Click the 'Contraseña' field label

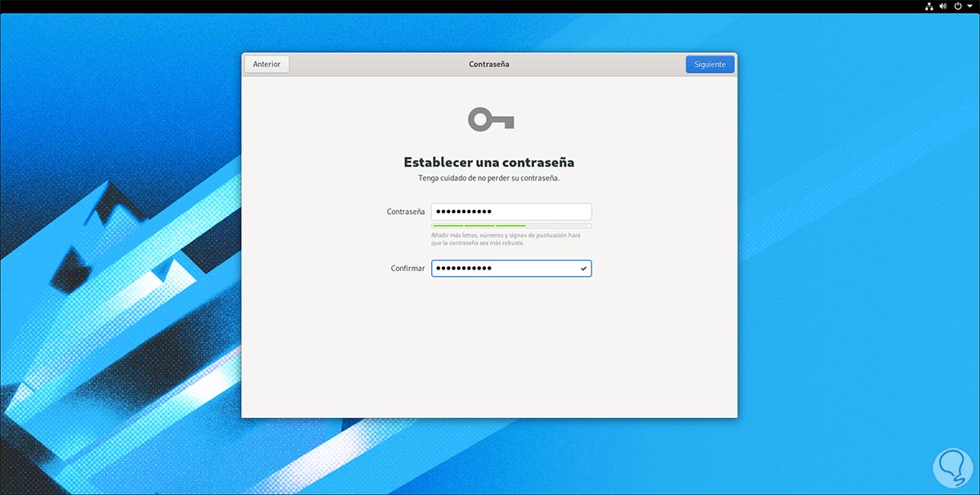pyautogui.click(x=406, y=212)
